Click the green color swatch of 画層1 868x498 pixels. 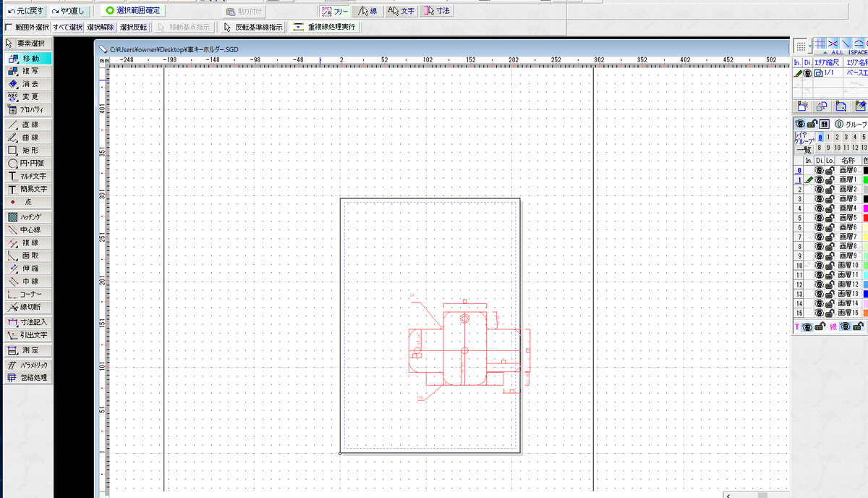click(864, 180)
